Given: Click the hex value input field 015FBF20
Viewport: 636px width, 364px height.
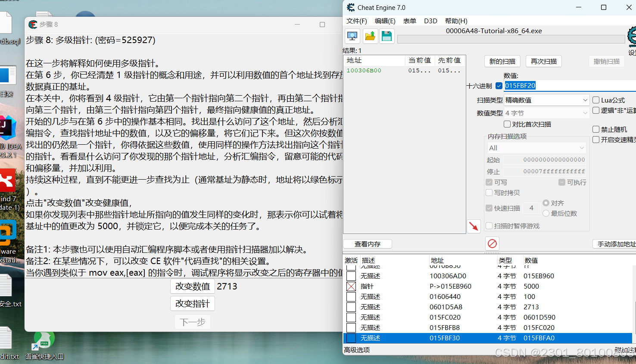Looking at the screenshot, I should (570, 86).
